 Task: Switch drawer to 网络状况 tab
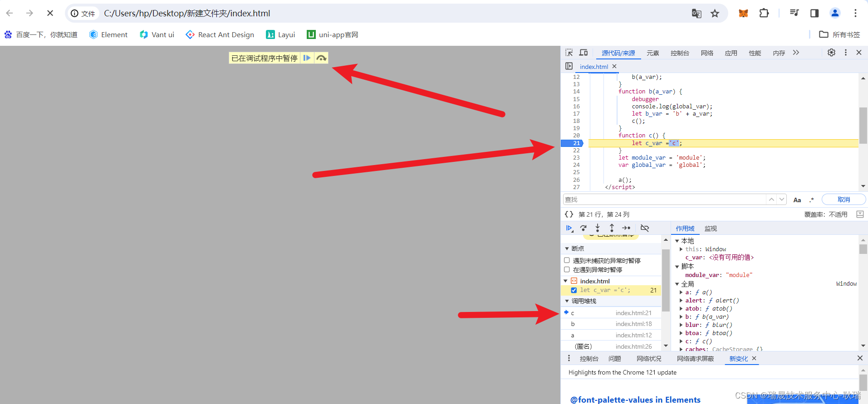coord(649,359)
